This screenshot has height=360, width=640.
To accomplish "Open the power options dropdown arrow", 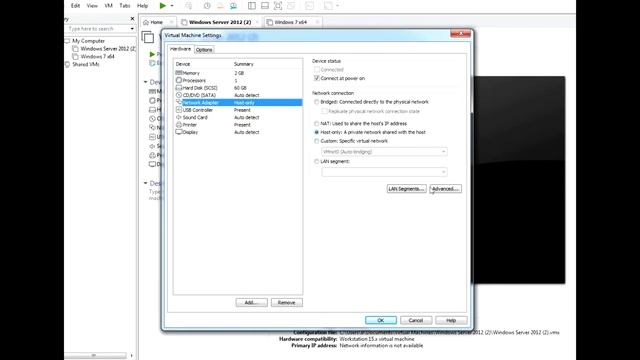I will (x=172, y=6).
